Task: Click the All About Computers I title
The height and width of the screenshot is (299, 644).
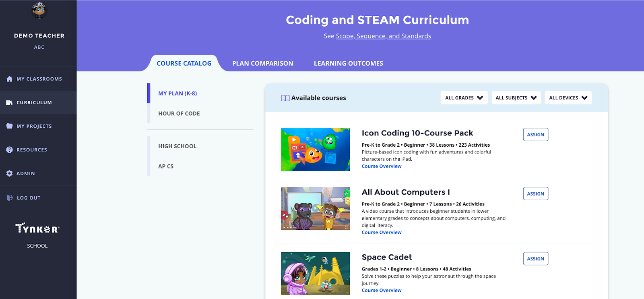Action: click(406, 192)
